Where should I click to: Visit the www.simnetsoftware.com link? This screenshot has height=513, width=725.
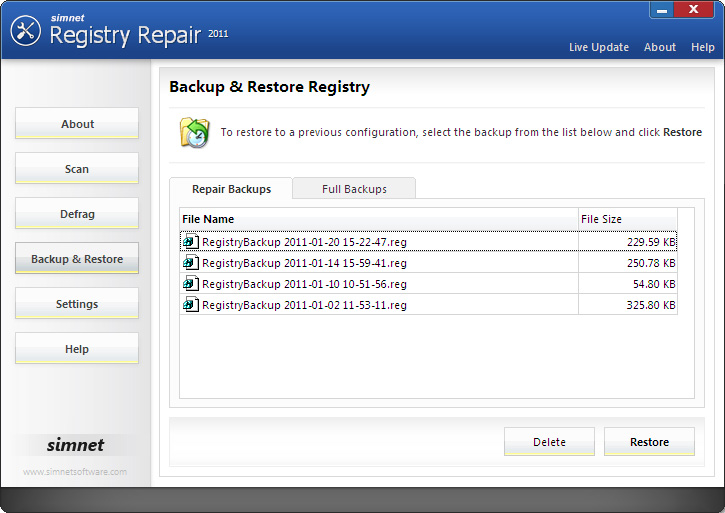(x=75, y=472)
